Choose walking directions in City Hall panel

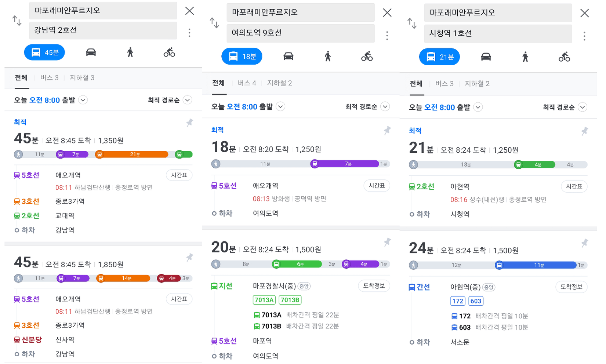point(525,57)
